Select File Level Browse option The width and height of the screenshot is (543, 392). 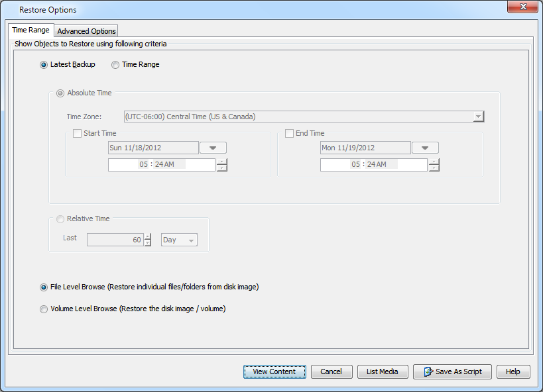pyautogui.click(x=43, y=287)
